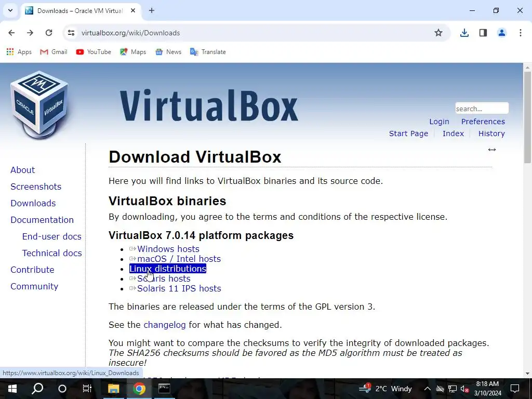Open Apps bookmark shortcut
This screenshot has height=399, width=532.
[x=19, y=52]
